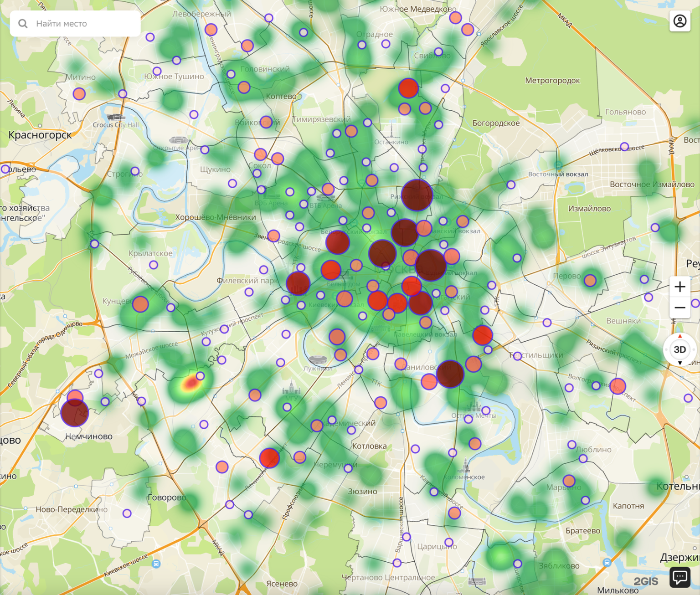Click the Южное Медведково label
This screenshot has width=700, height=595.
coord(418,9)
